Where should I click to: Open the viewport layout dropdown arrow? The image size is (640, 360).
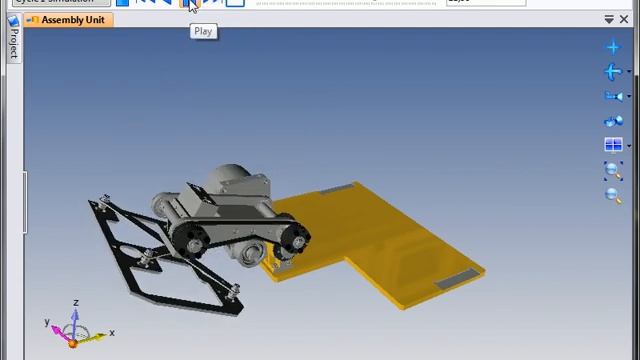pyautogui.click(x=629, y=146)
